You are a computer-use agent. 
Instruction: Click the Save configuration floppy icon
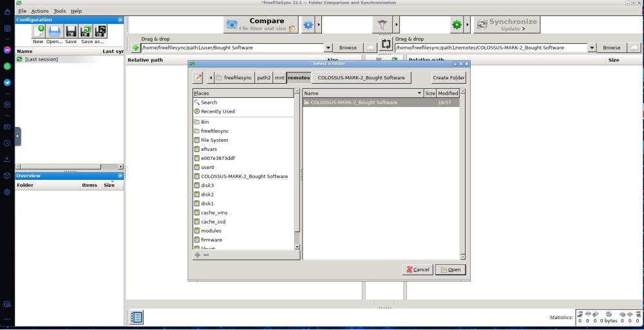[x=71, y=32]
